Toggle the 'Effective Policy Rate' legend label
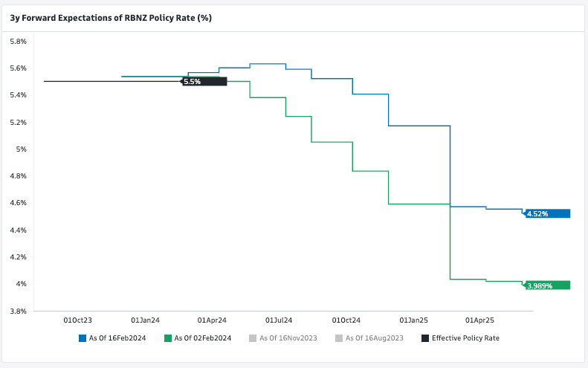Viewport: 588px width, 368px height. [465, 338]
